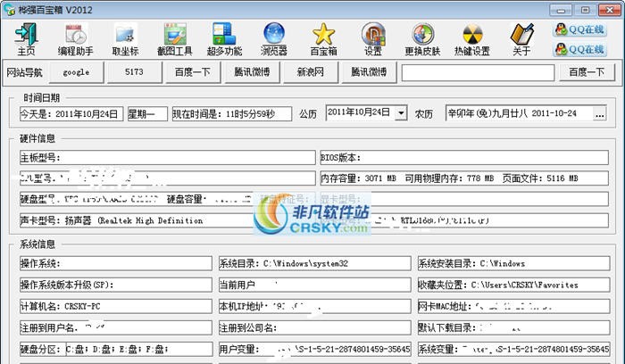Click the 操作系统 field

(115, 263)
